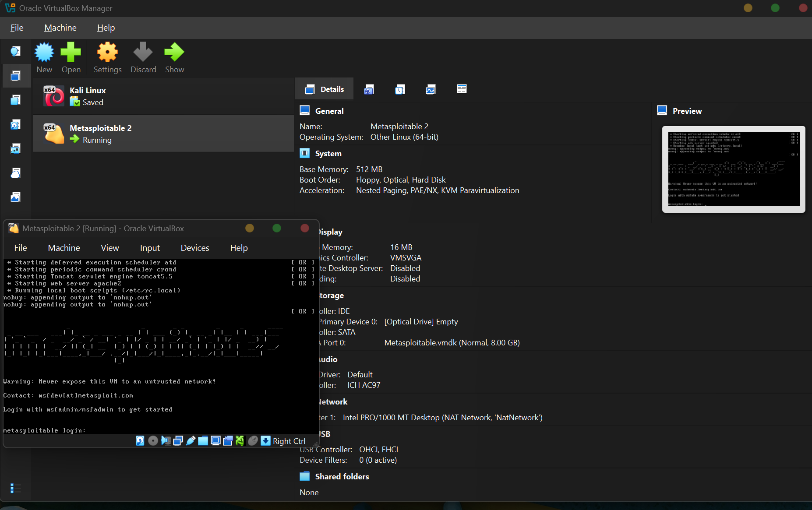Click the display monitor icon in VM status bar
Viewport: 812px width, 510px height.
pos(215,441)
